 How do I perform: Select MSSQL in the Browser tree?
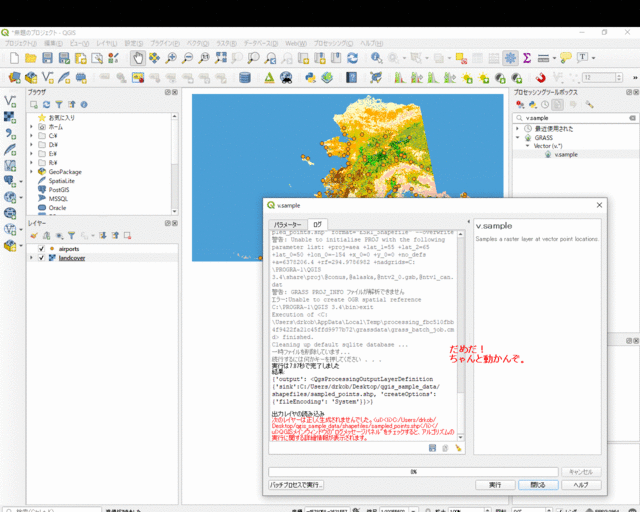click(x=58, y=199)
